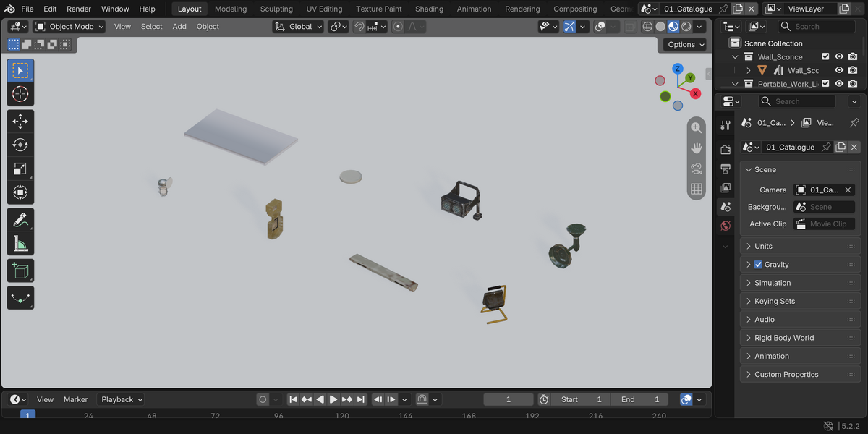Toggle viewport gizmos display
The width and height of the screenshot is (868, 434).
(569, 27)
